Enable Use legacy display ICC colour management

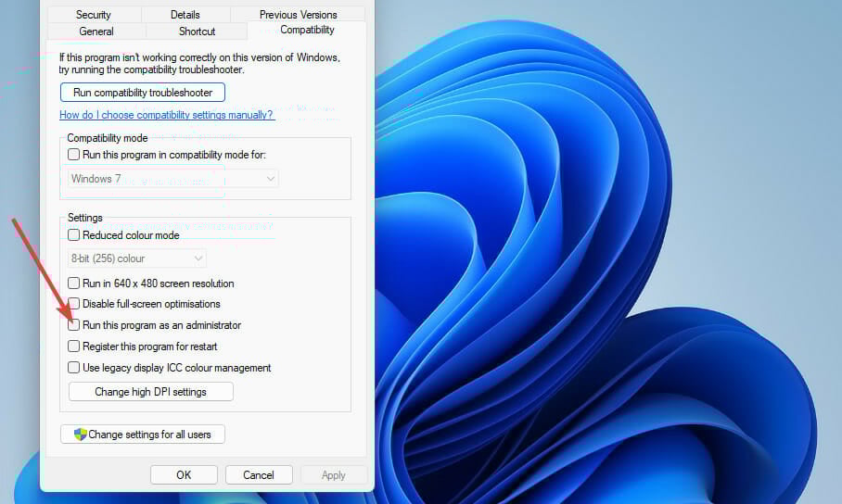(x=73, y=368)
